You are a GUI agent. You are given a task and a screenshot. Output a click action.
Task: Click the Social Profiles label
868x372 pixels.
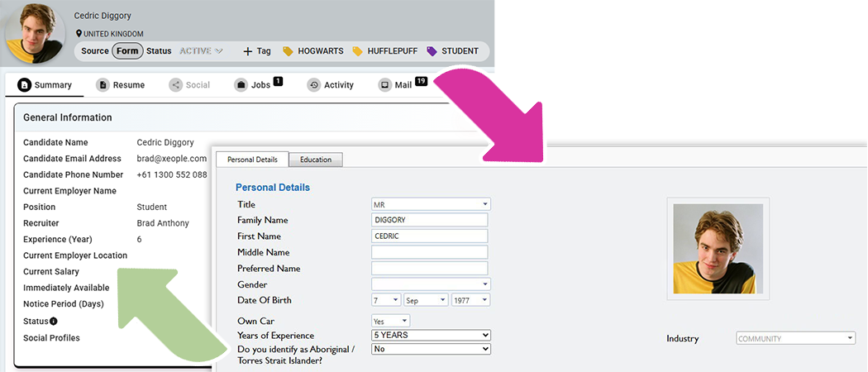coord(51,337)
